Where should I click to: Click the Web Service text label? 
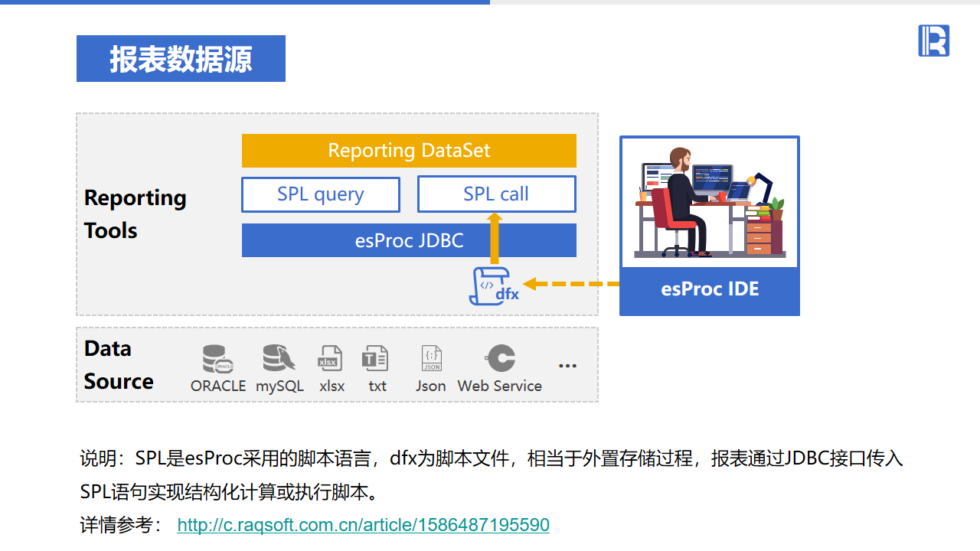[x=500, y=386]
